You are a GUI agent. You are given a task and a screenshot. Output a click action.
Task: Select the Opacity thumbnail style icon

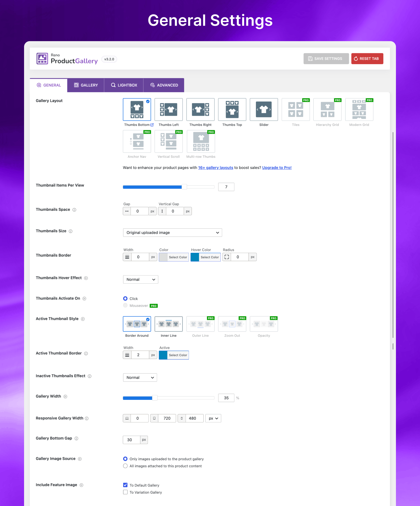(x=264, y=324)
